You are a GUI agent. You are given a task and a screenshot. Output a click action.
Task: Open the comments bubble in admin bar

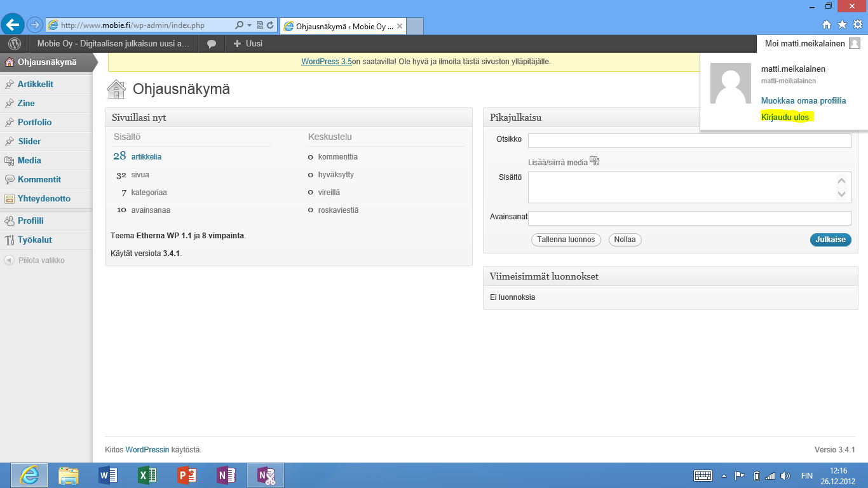pyautogui.click(x=212, y=44)
